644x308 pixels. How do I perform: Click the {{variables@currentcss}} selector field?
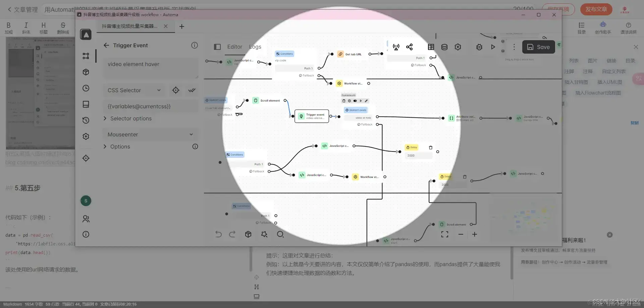[x=150, y=106]
